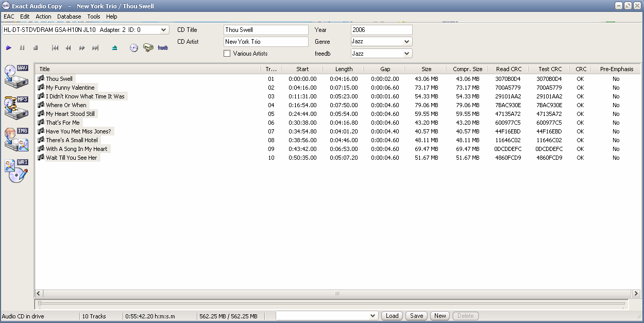644x323 pixels.
Task: Click the Start column header
Action: coord(302,69)
